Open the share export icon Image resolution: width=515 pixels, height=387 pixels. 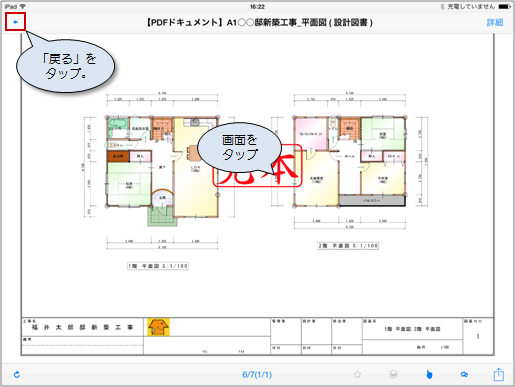[499, 374]
